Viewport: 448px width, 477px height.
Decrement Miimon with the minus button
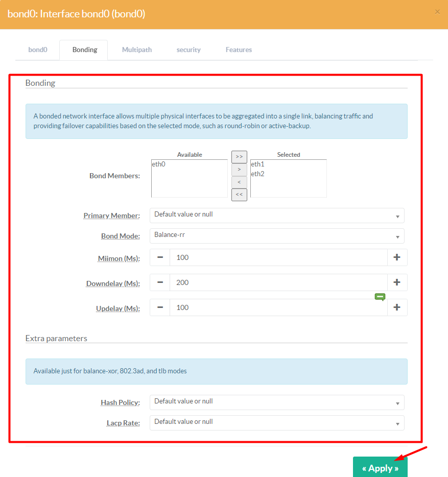pos(159,257)
